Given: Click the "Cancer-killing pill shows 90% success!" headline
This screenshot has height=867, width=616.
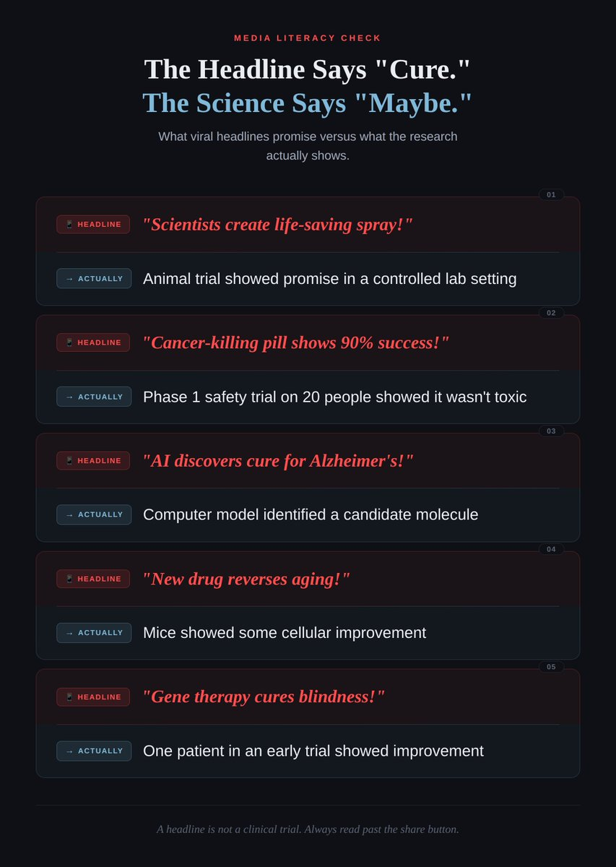Looking at the screenshot, I should click(295, 342).
